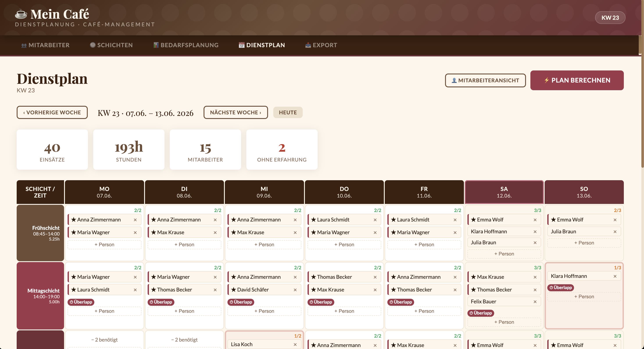Go to Nächste Woche

coord(236,112)
